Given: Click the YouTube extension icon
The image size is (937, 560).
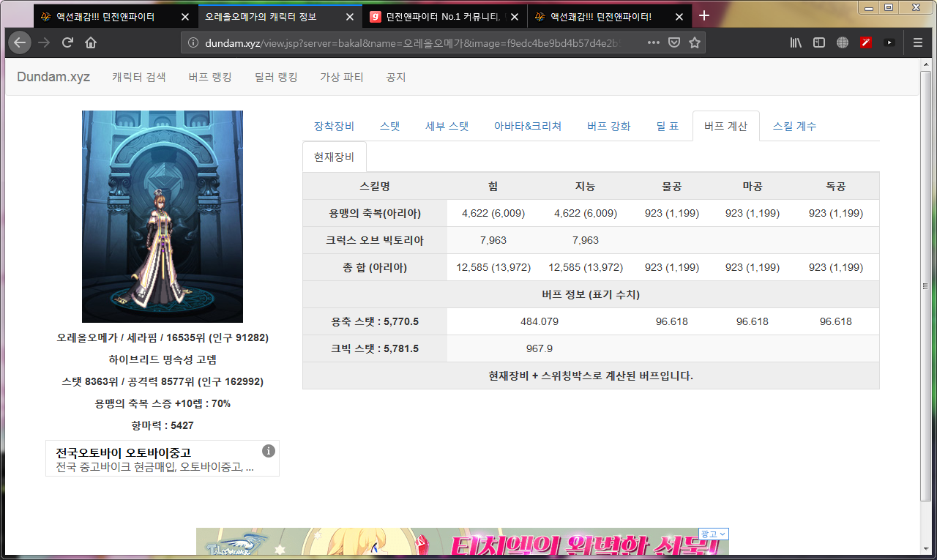Looking at the screenshot, I should pos(889,42).
